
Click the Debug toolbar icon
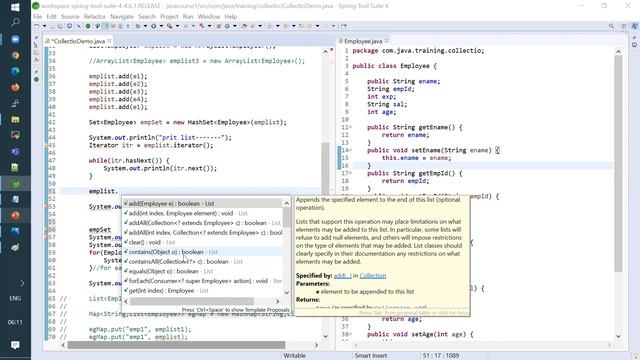pyautogui.click(x=138, y=26)
